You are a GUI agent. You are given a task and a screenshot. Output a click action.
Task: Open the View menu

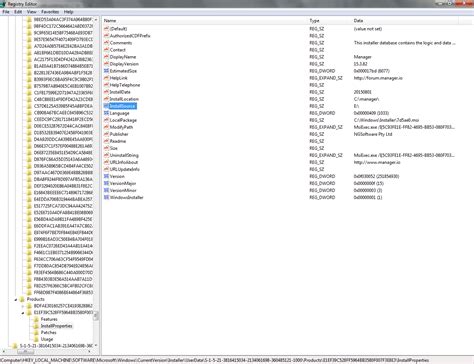[32, 12]
